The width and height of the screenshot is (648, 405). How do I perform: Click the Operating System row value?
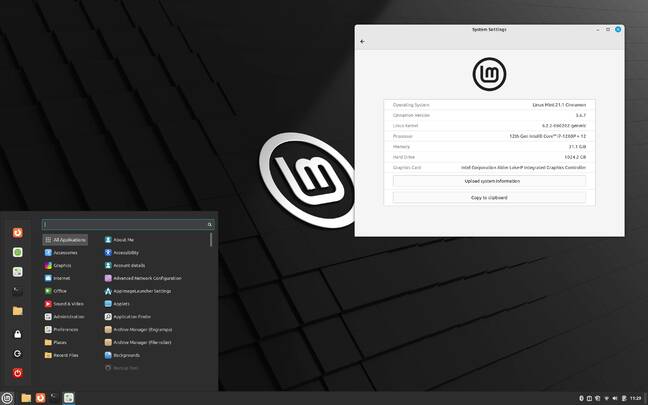click(x=559, y=105)
